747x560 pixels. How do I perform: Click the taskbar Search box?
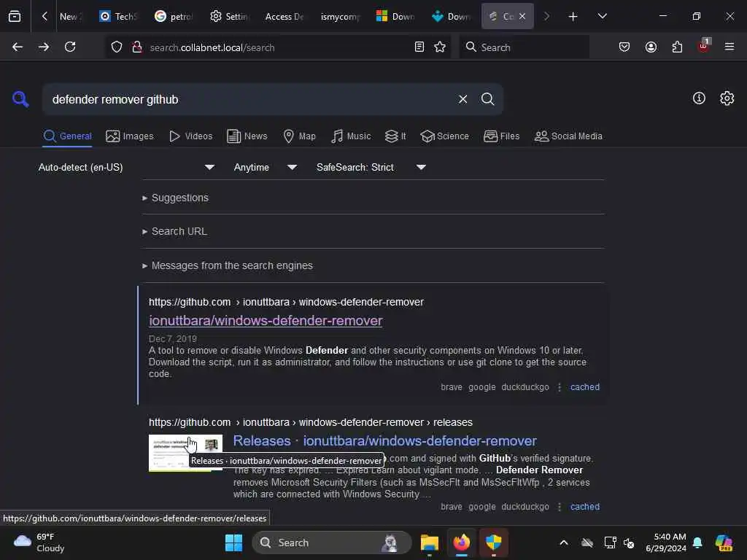(332, 542)
